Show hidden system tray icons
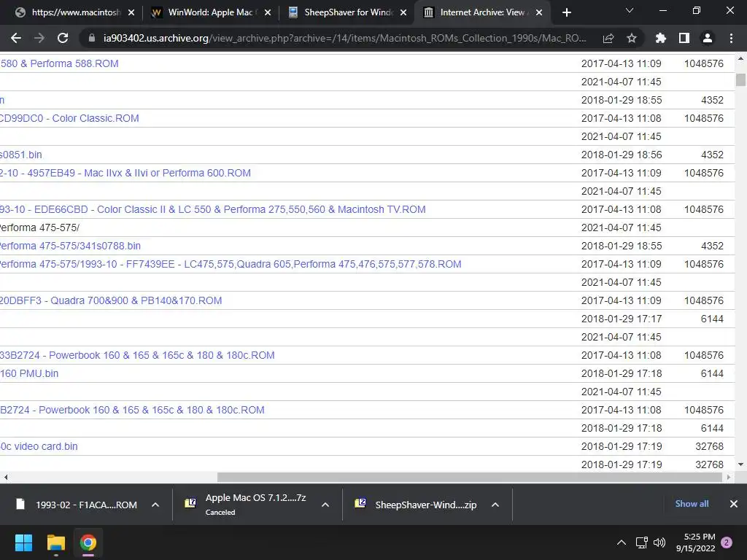Screen dimensions: 747x560 click(x=622, y=542)
